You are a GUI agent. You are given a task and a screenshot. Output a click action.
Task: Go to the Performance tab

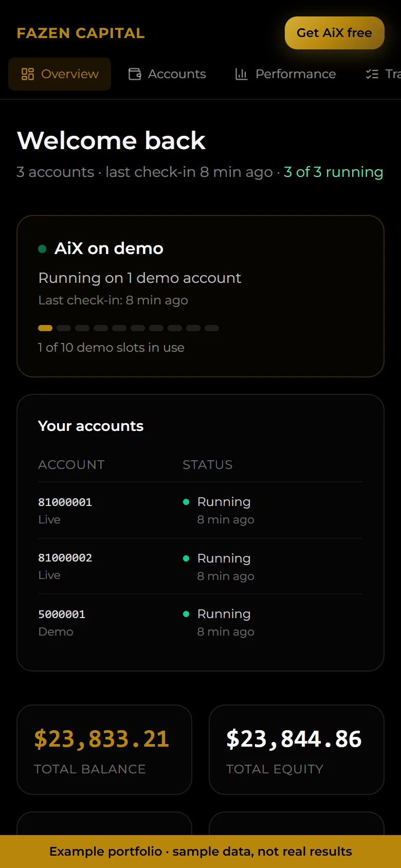click(285, 74)
